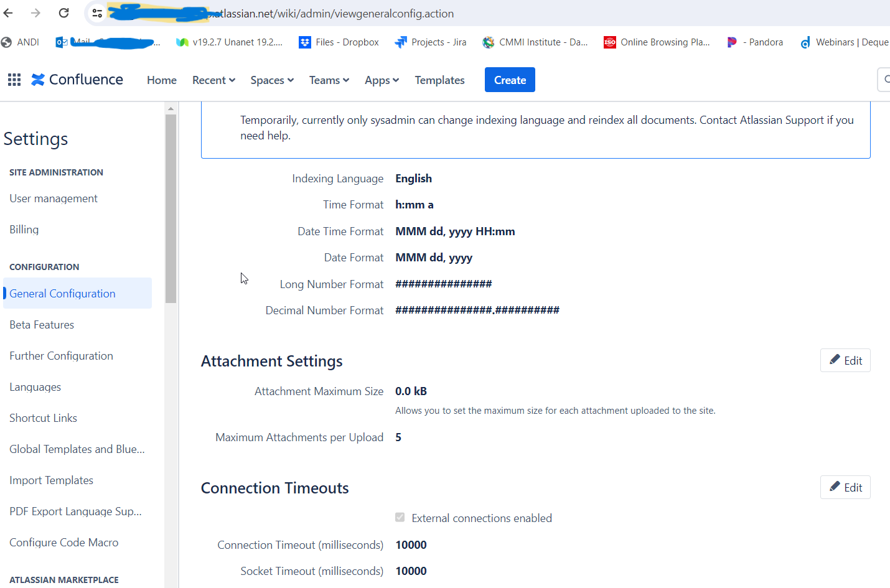Open the Projects - Jira bookmark
The width and height of the screenshot is (890, 588).
(x=431, y=42)
